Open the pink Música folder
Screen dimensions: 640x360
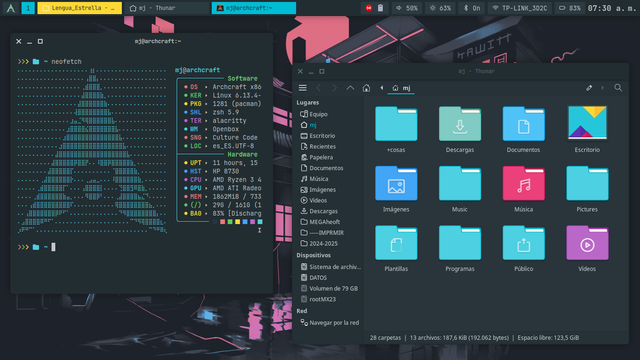pos(523,183)
